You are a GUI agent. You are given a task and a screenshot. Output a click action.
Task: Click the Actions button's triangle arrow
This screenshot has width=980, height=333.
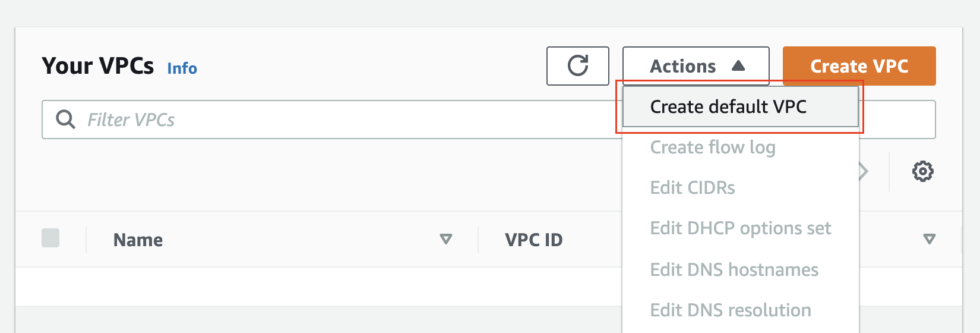point(738,66)
